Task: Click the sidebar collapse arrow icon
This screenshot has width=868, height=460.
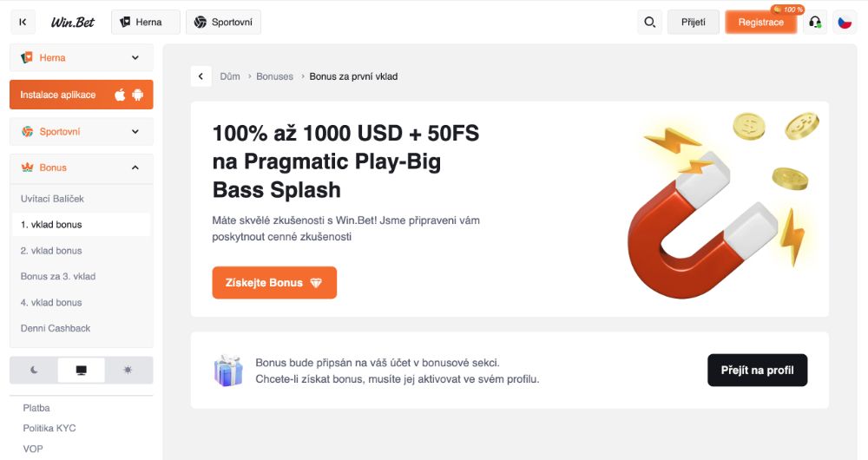Action: click(x=23, y=23)
